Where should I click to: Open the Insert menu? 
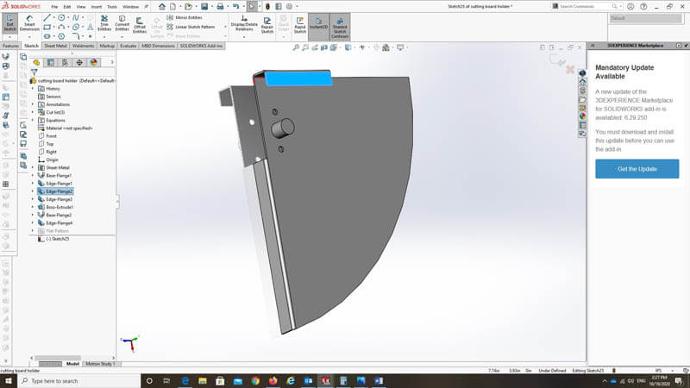[x=96, y=7]
